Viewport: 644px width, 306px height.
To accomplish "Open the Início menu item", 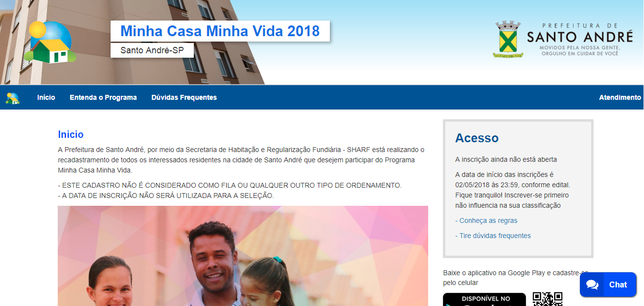I will click(46, 97).
